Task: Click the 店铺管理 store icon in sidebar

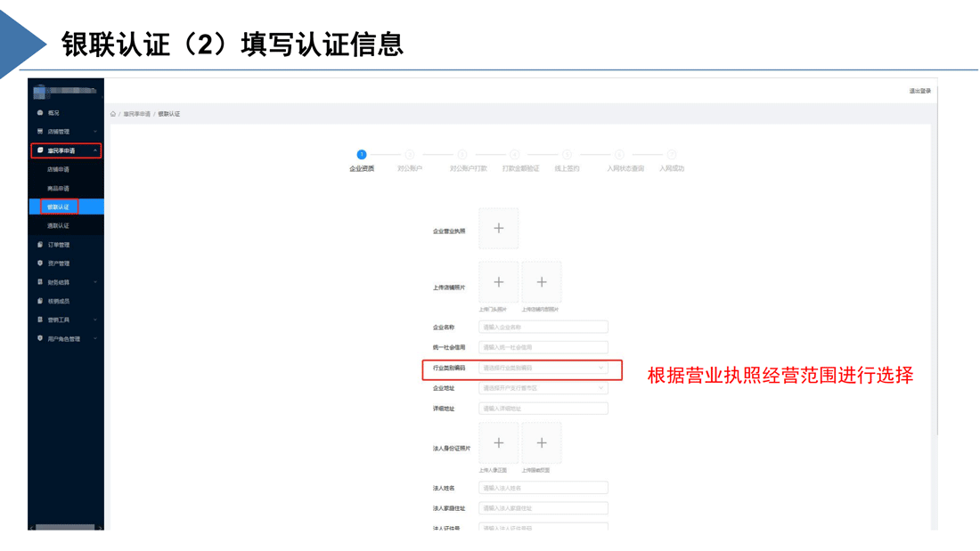Action: click(x=40, y=132)
